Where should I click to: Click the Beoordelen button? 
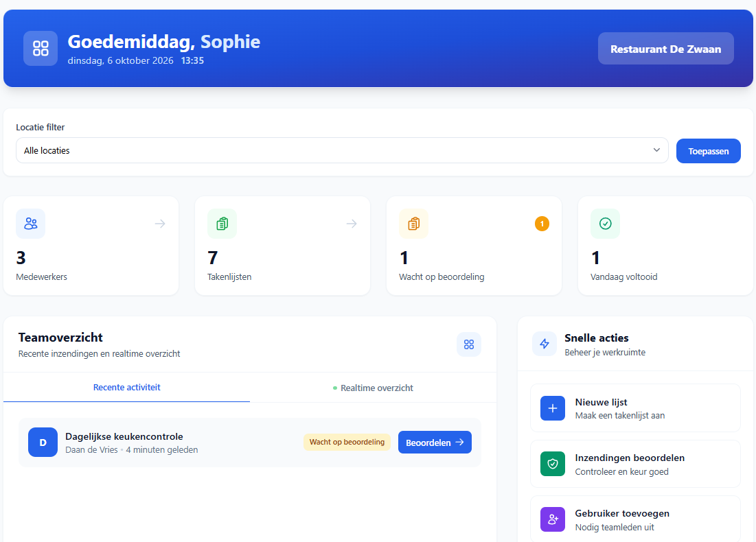pos(435,443)
